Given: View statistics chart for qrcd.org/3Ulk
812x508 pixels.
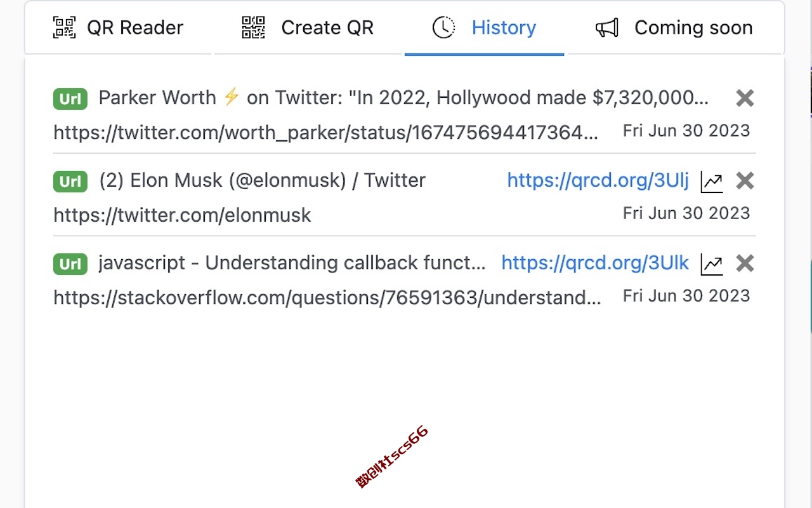Looking at the screenshot, I should coord(712,264).
